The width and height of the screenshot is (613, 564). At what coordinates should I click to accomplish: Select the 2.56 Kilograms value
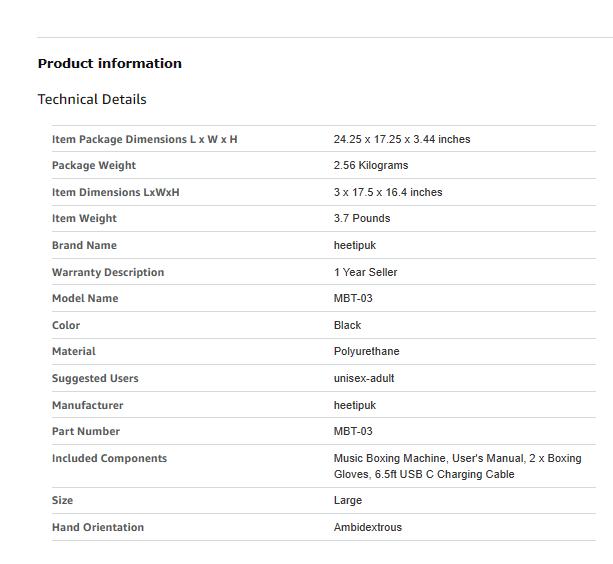[x=371, y=165]
